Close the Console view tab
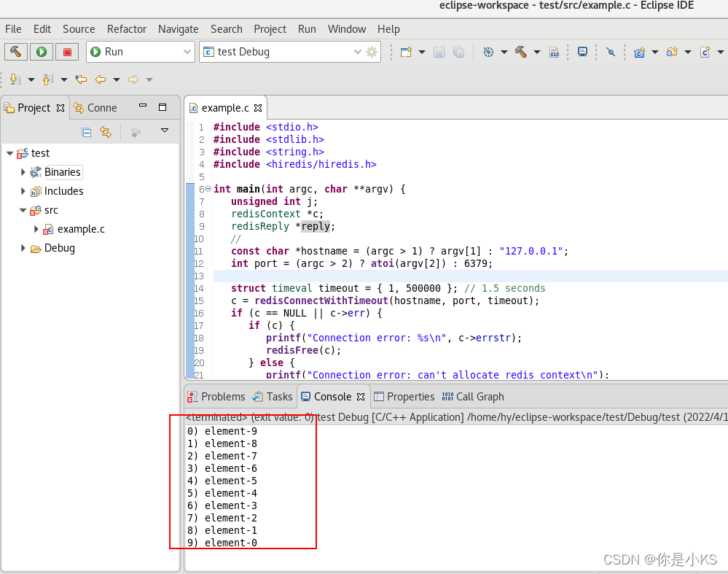Viewport: 728px width, 574px height. click(361, 397)
